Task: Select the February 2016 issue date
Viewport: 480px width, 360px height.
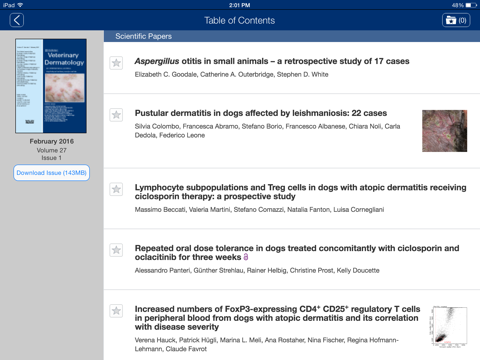Action: pyautogui.click(x=52, y=141)
